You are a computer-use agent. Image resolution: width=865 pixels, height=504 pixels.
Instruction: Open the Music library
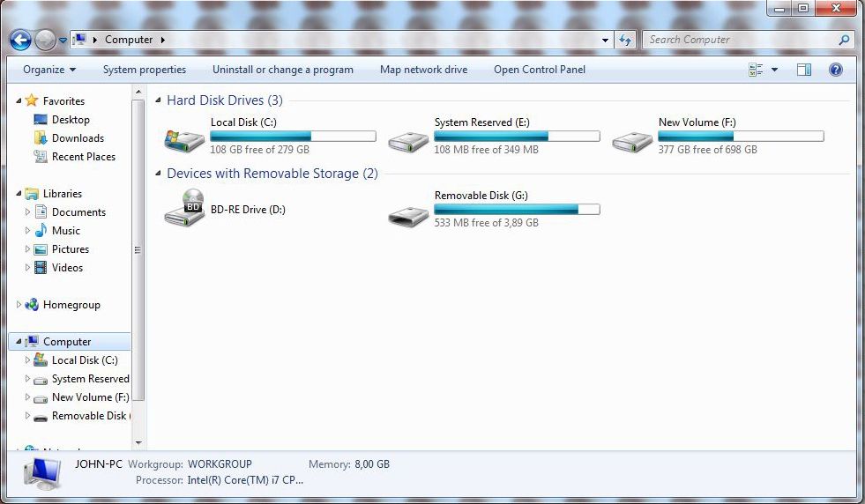pos(65,231)
